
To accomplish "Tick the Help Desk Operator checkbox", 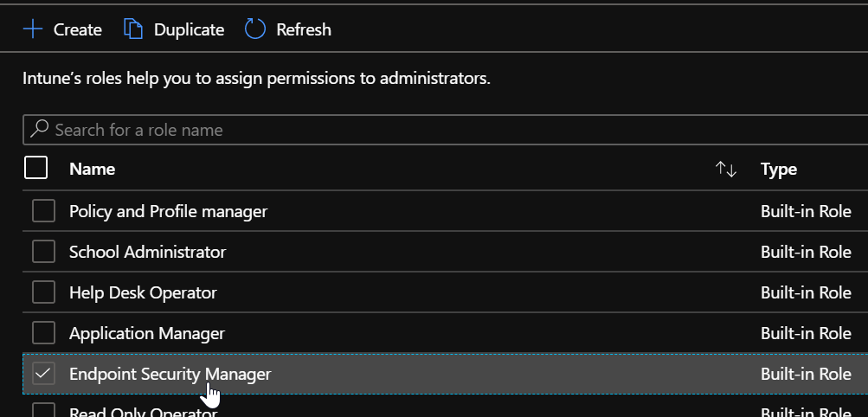I will point(43,292).
